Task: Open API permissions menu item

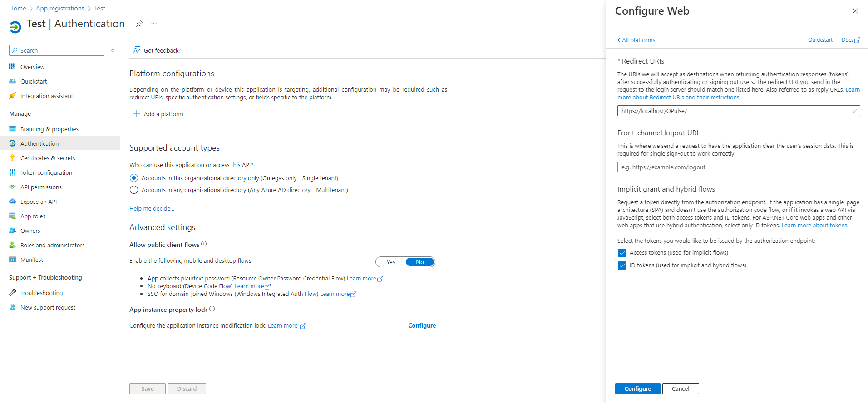Action: pos(41,187)
